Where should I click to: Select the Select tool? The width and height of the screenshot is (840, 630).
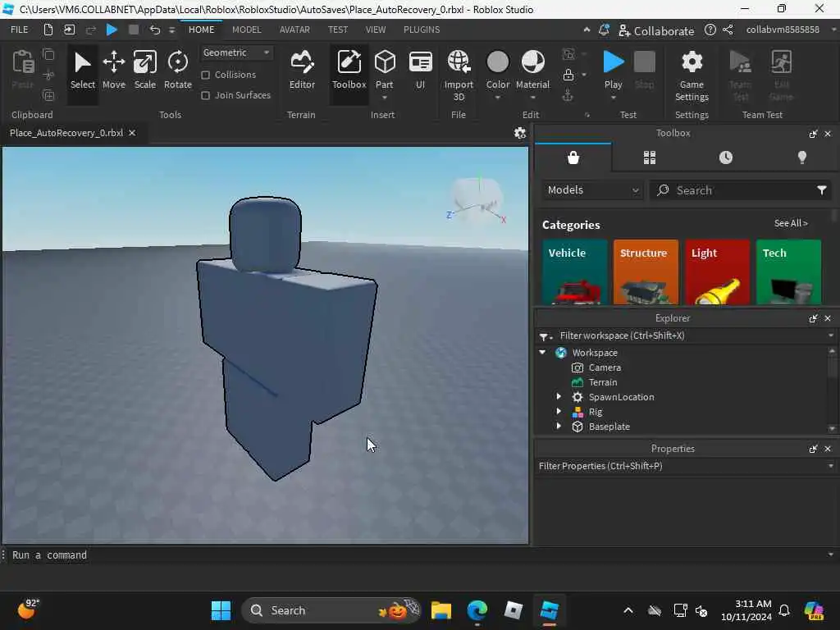pos(83,71)
